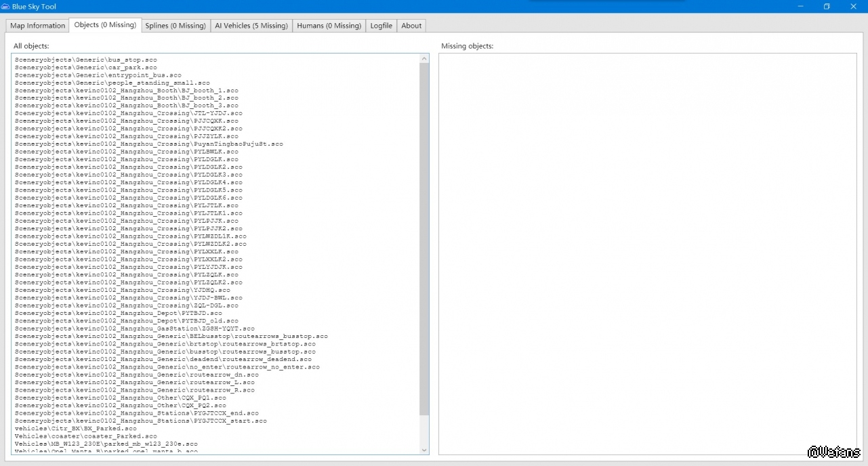Click the All objects list scroll-down arrow
This screenshot has width=868, height=466.
click(424, 450)
